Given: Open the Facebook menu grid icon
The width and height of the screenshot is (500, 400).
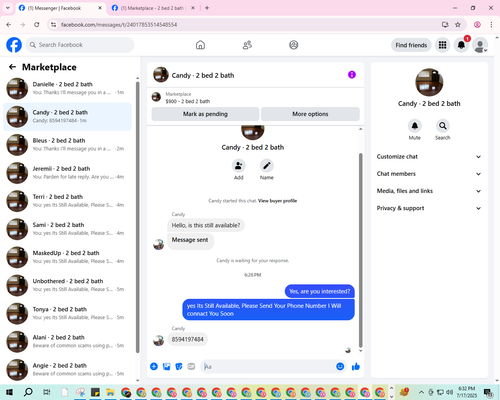Looking at the screenshot, I should click(x=442, y=45).
